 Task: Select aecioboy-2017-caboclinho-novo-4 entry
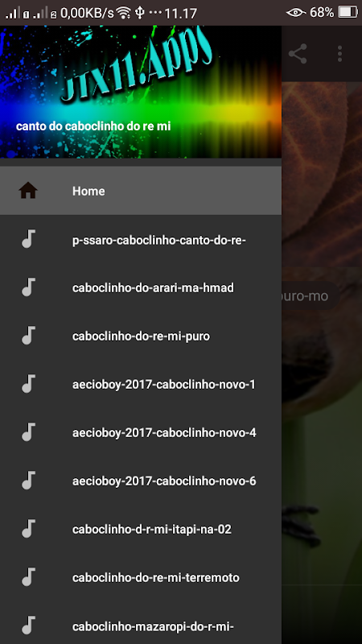tap(141, 432)
